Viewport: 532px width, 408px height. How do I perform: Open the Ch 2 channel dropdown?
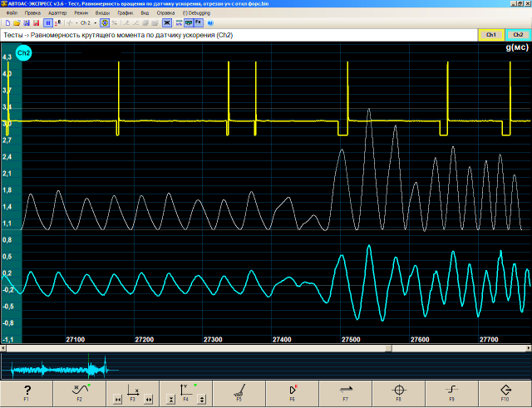(x=86, y=22)
